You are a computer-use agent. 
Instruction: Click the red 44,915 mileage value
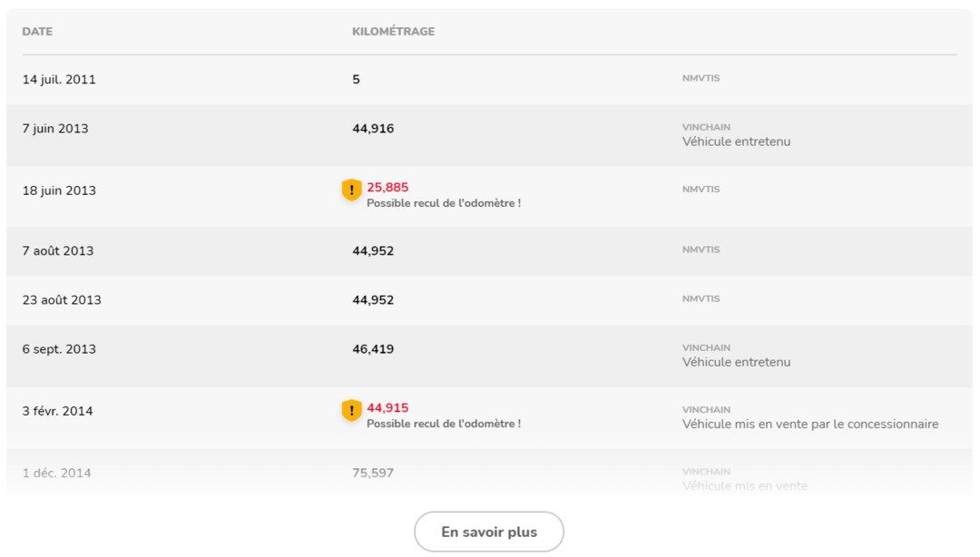point(387,408)
